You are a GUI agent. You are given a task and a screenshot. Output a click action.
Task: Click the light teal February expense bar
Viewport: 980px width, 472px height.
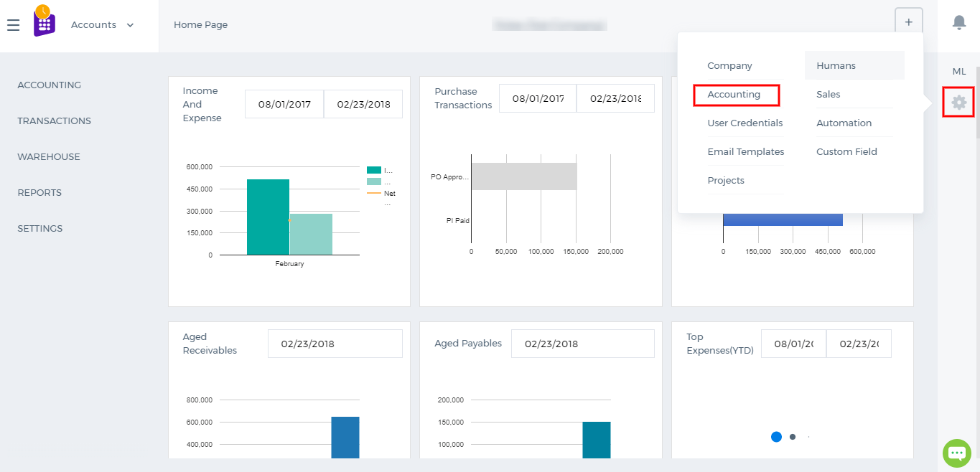click(311, 234)
